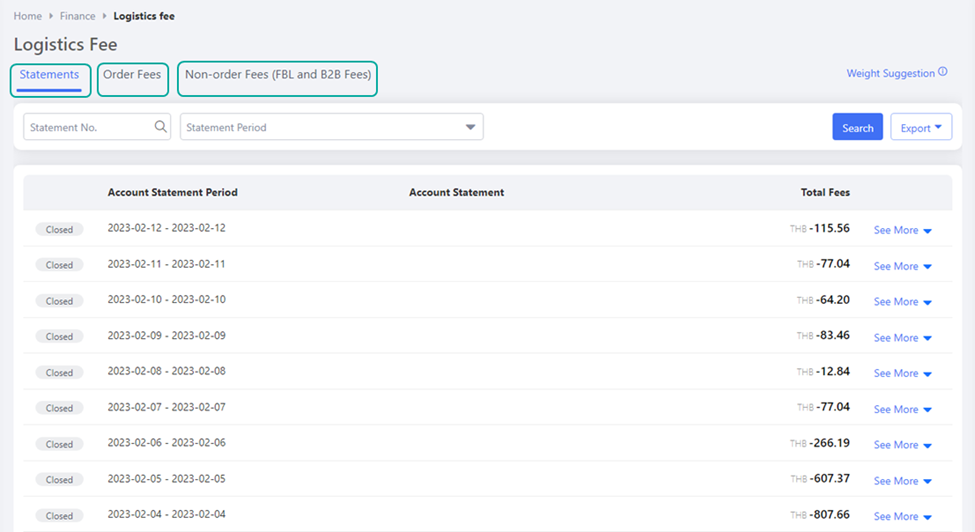Expand See More for 2023-02-09 statement
975x532 pixels.
click(x=902, y=338)
